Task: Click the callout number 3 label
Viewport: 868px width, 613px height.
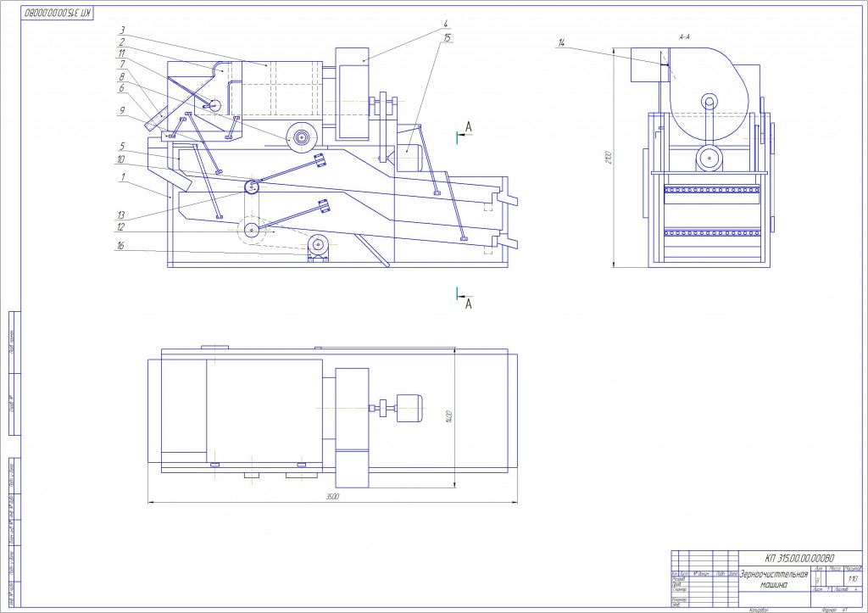Action: tap(122, 31)
